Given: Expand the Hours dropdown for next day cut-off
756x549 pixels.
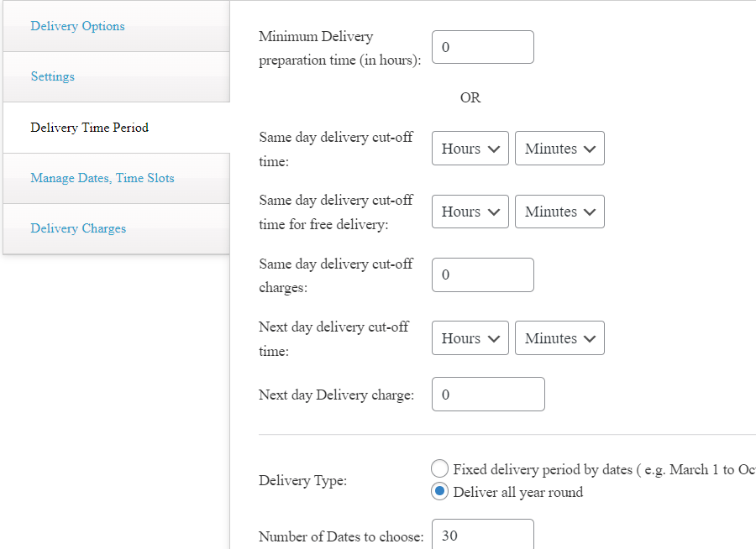Looking at the screenshot, I should 470,337.
